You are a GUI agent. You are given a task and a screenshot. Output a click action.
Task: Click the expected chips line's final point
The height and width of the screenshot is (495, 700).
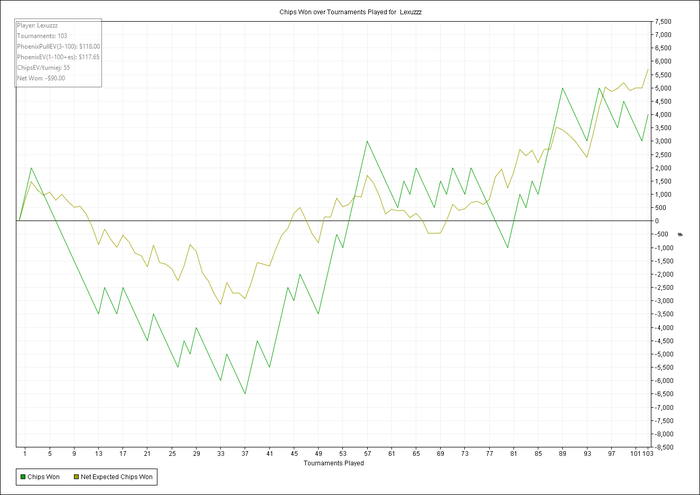point(648,69)
